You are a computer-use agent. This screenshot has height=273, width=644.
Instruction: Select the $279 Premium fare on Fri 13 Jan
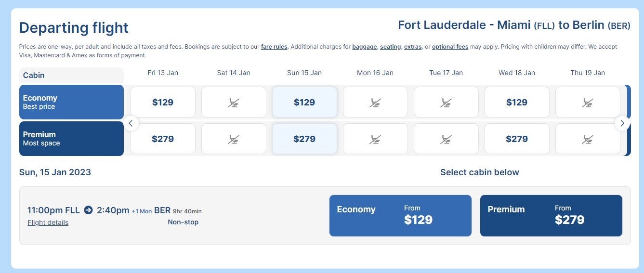[x=163, y=139]
